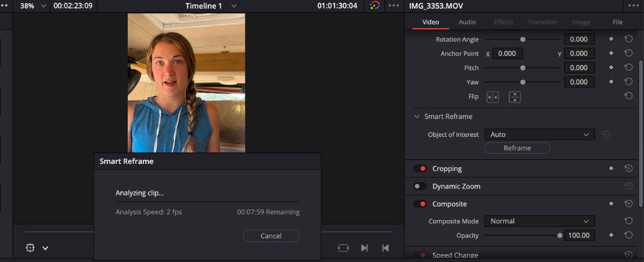The width and height of the screenshot is (644, 262).
Task: Disable the Cropping toggle
Action: coord(420,169)
